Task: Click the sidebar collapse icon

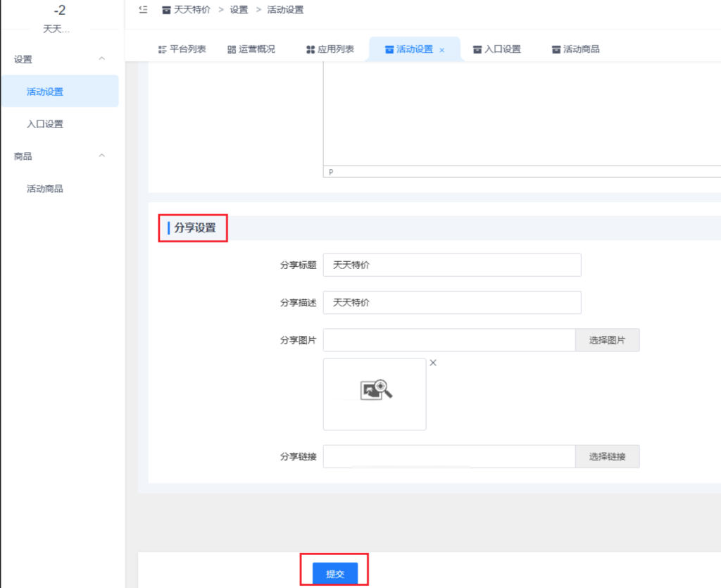Action: coord(144,10)
